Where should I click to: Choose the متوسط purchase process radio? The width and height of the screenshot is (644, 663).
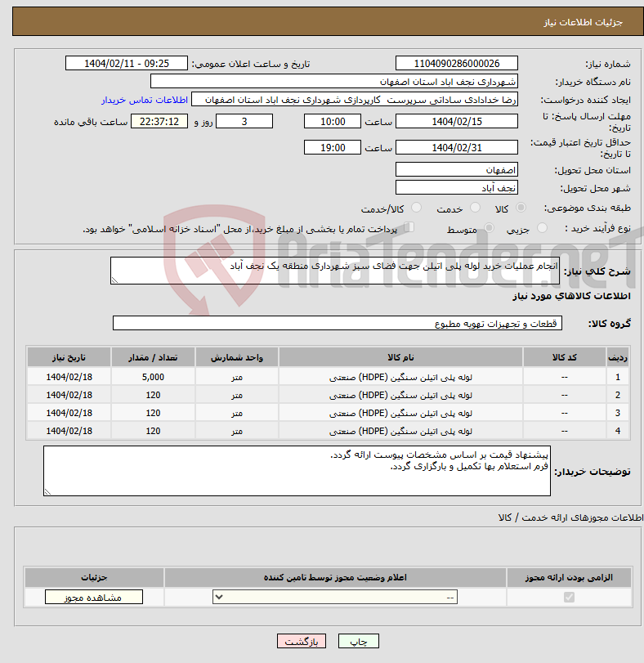pos(489,228)
